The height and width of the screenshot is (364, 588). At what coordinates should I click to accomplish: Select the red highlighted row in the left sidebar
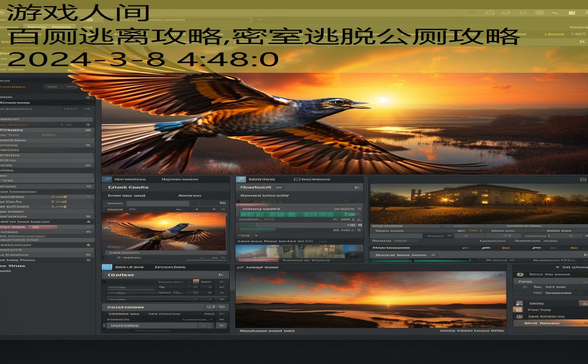click(29, 227)
